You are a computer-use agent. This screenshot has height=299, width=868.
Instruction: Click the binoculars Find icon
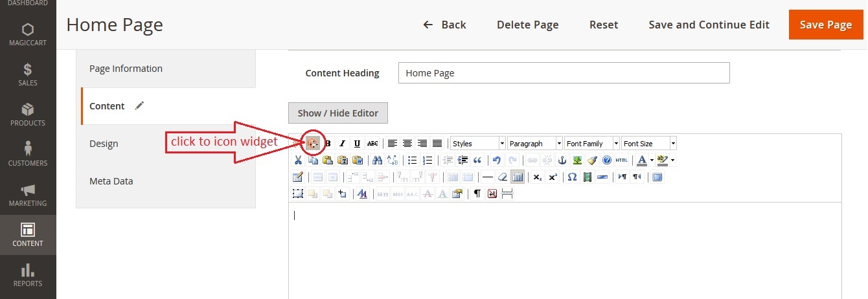click(377, 161)
